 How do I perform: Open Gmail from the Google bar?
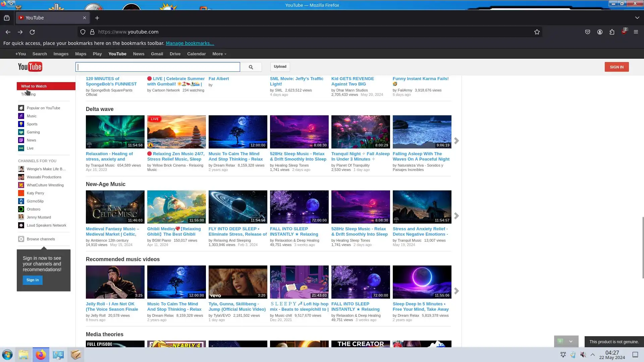point(157,54)
